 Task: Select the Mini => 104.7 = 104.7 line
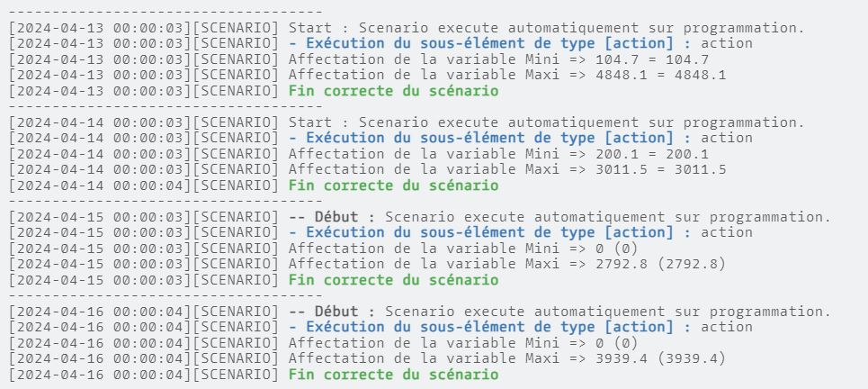359,59
